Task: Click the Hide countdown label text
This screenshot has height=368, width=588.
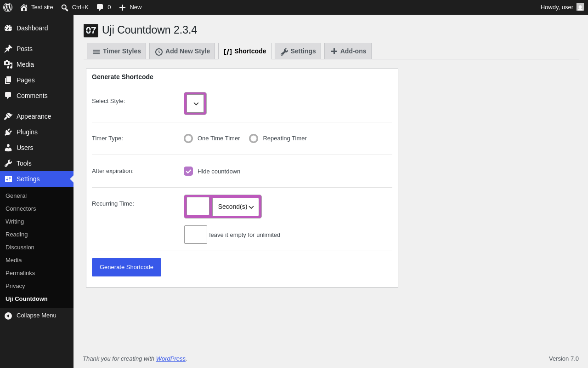Action: (219, 172)
